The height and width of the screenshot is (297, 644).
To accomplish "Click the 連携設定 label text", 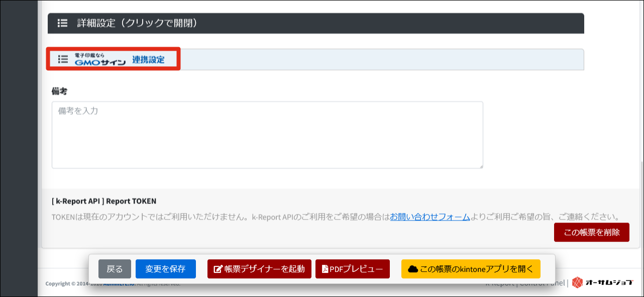I will (x=148, y=60).
